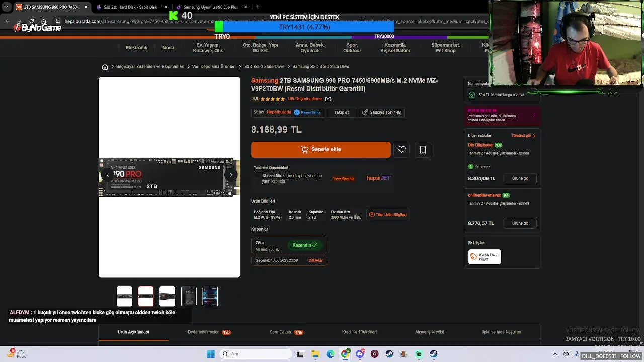Click the taskbar 'Ara' search box

pos(255,354)
